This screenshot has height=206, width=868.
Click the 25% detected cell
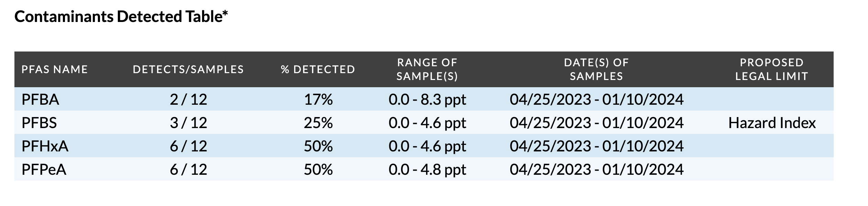point(318,123)
